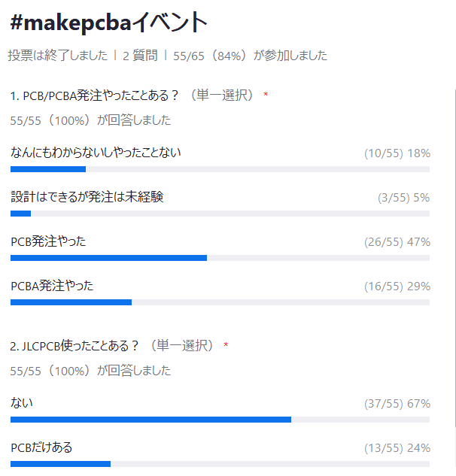
Task: Select the PCB発注やった option
Action: click(x=48, y=241)
